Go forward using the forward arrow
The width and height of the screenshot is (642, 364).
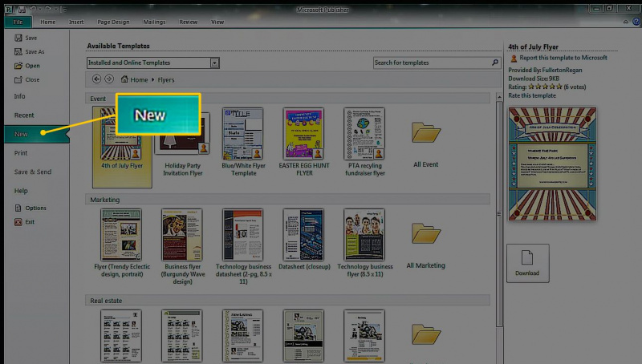coord(109,79)
